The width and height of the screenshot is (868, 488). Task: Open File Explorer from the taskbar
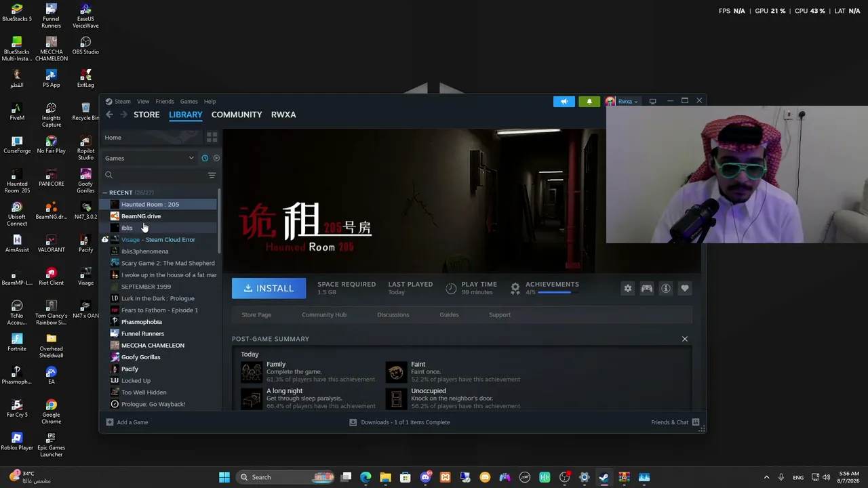[385, 477]
